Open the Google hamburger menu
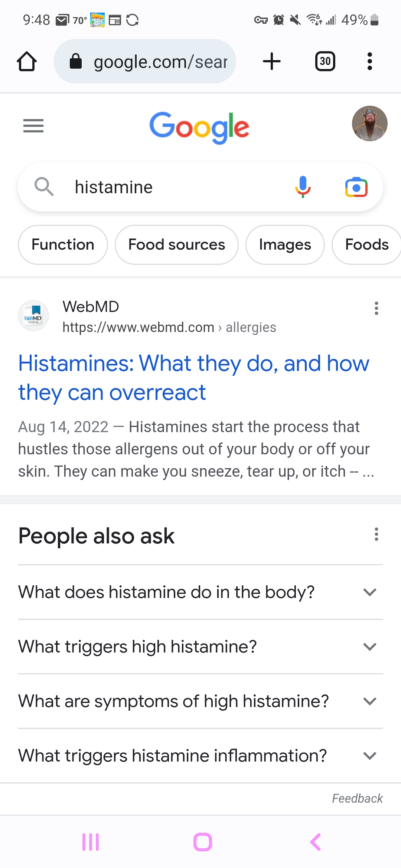 [x=33, y=126]
